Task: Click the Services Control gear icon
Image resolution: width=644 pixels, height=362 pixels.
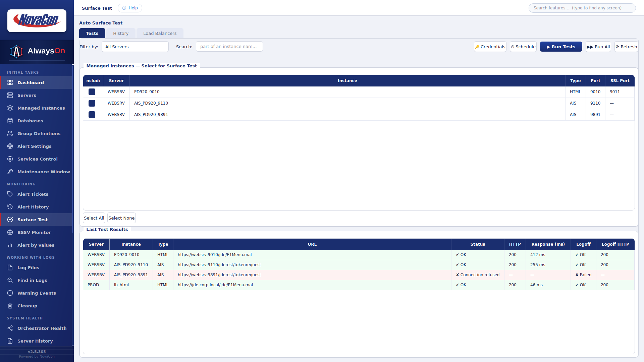Action: click(x=10, y=159)
